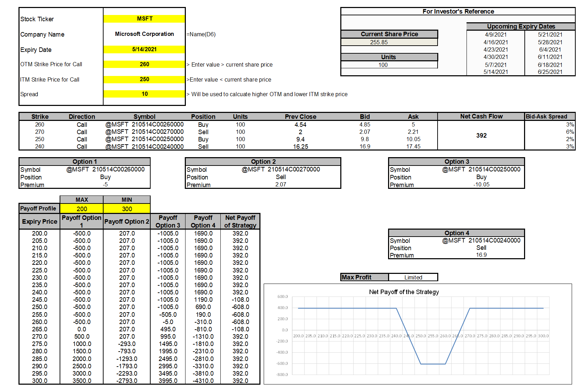Select the Strike value 240 in the table
Image resolution: width=576 pixels, height=392 pixels.
coord(40,146)
